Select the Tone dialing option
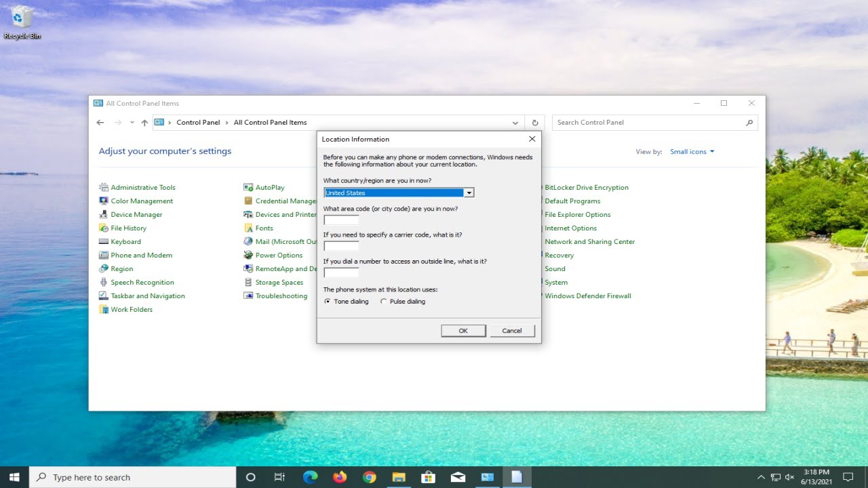This screenshot has height=488, width=868. click(347, 302)
